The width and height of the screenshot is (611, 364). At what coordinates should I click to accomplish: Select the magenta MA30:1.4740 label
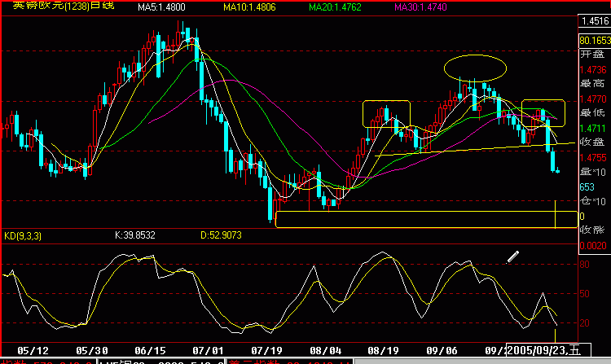[420, 7]
